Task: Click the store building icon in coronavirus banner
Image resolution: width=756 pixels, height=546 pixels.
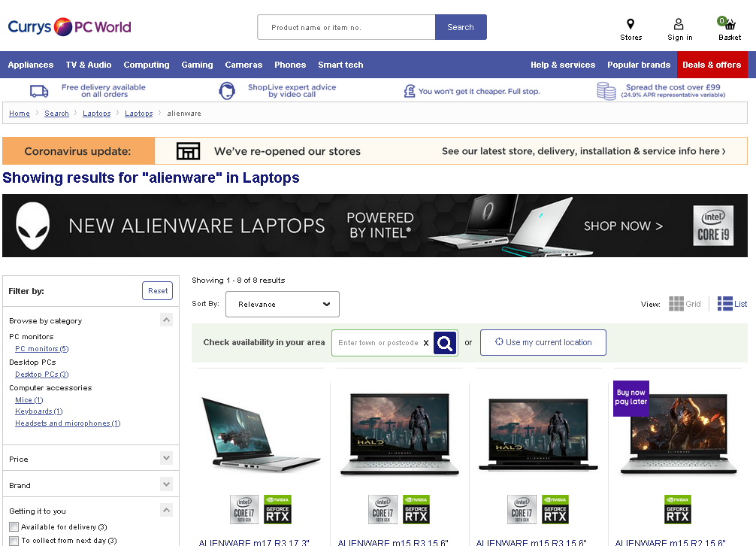Action: click(x=188, y=151)
